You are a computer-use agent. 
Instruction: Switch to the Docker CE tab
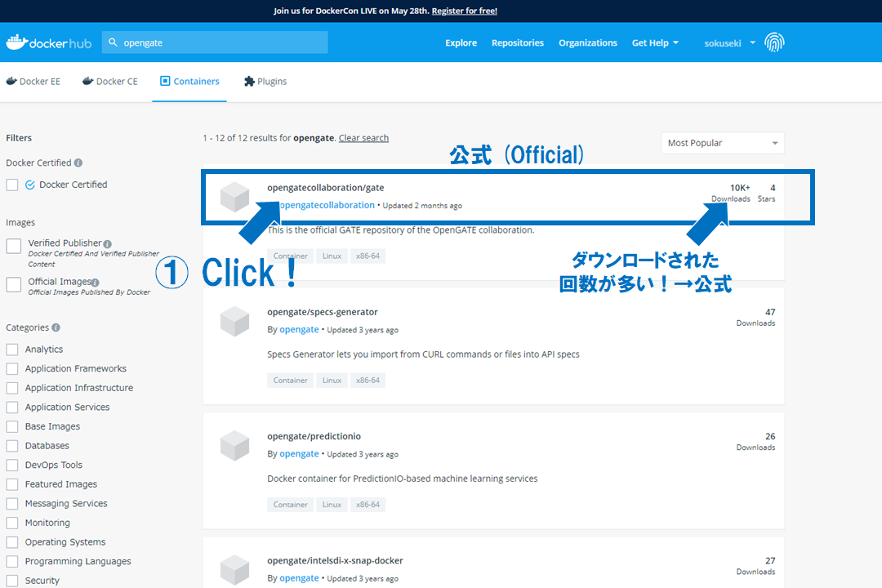tap(110, 82)
